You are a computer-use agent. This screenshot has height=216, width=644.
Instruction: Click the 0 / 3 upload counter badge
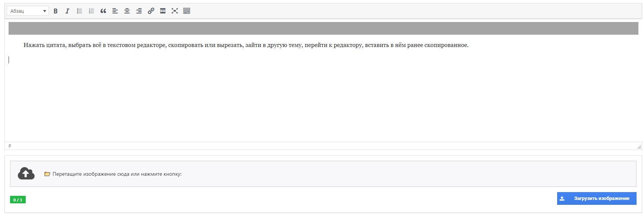tap(18, 200)
